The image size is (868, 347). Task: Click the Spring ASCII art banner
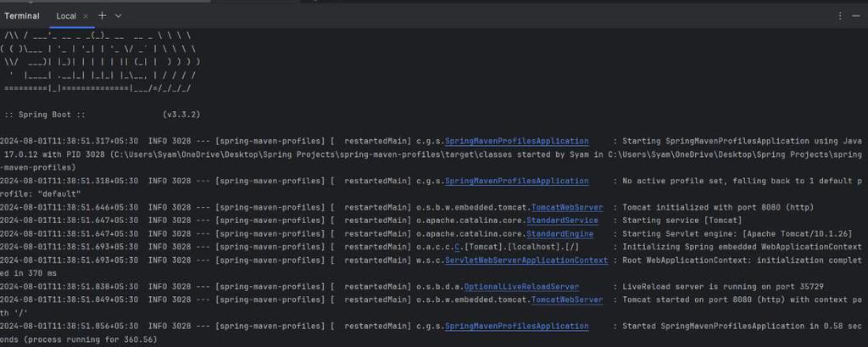pos(100,63)
